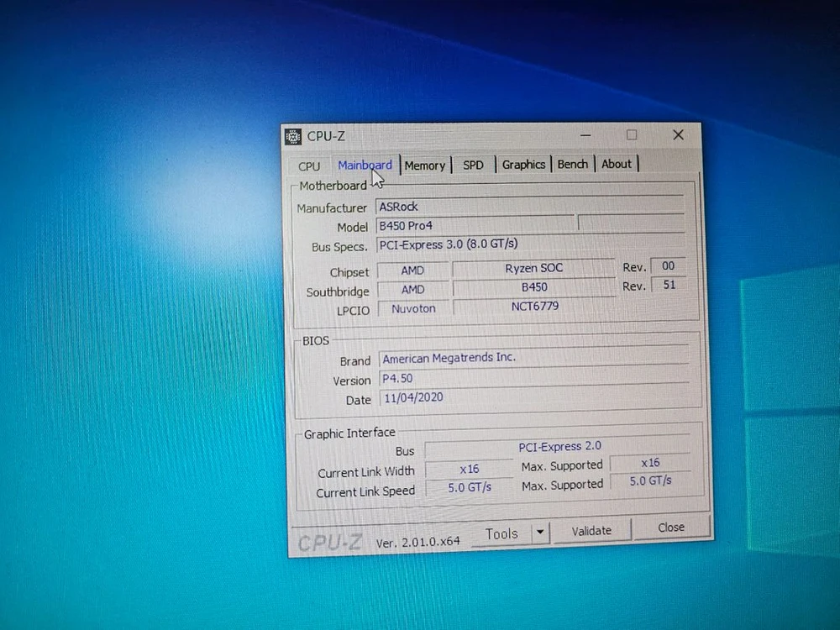
Task: Click the southbridge revision 51 field
Action: tap(669, 285)
